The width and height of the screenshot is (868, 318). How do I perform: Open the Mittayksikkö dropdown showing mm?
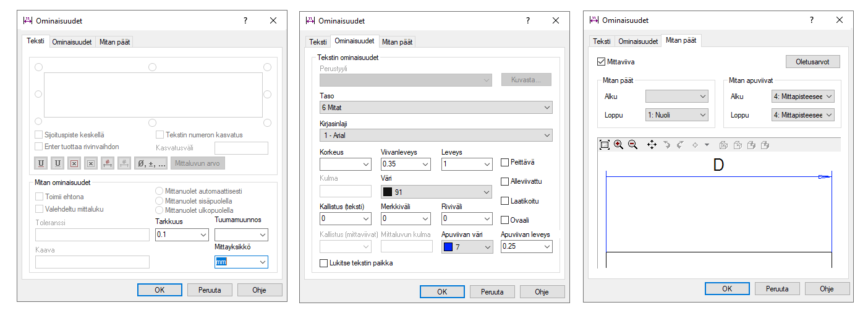click(x=241, y=262)
